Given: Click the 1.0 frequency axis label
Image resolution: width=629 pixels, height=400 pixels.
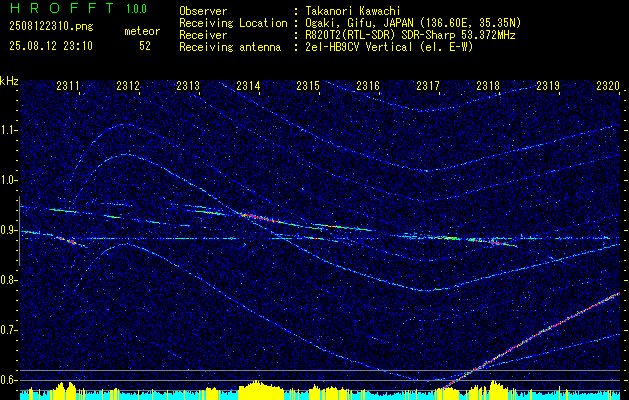Looking at the screenshot, I should pyautogui.click(x=8, y=181).
